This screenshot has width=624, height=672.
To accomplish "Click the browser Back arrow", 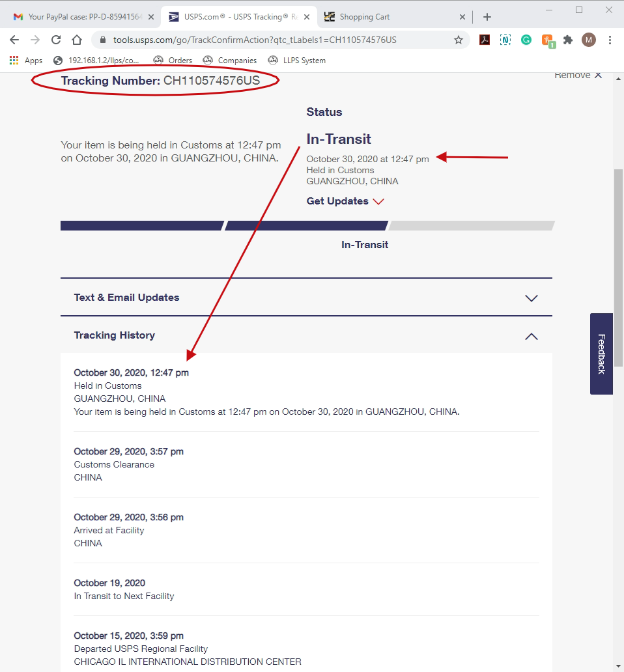I will 14,40.
